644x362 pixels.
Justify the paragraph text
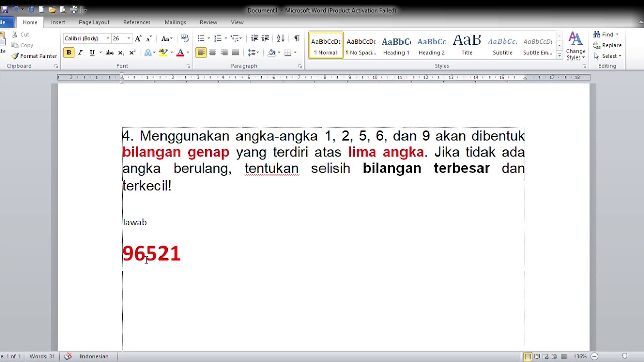[x=235, y=53]
